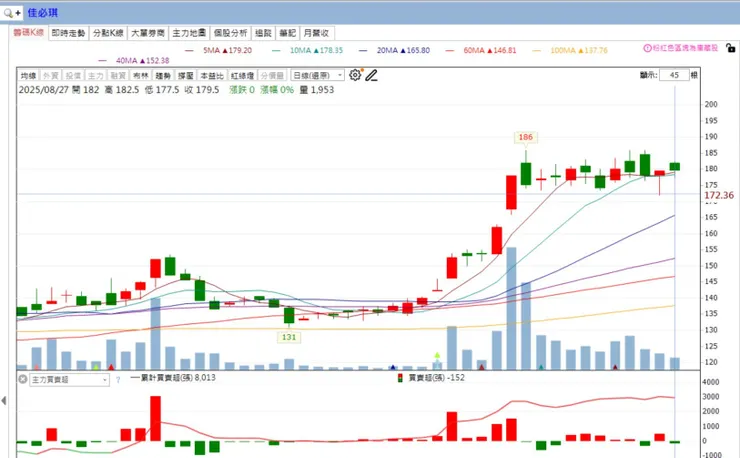Open the blue question mark help
Screen dimensions: 740x458
[118, 380]
